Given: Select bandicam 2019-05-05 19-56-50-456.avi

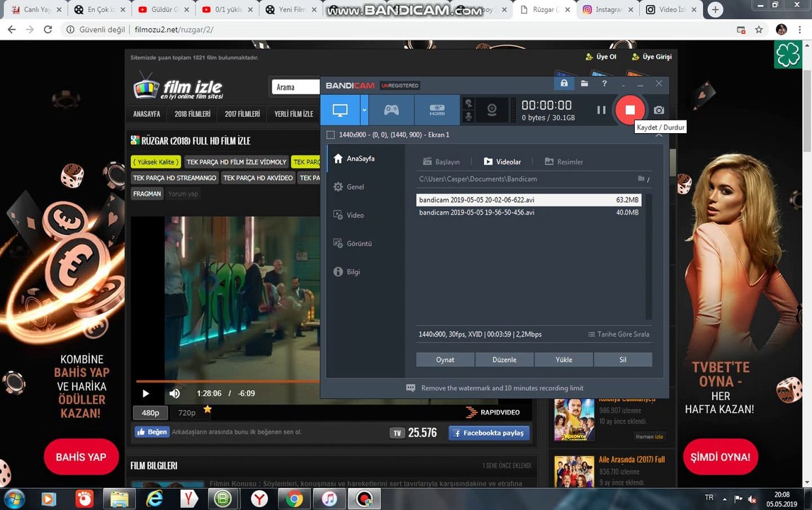Looking at the screenshot, I should (529, 212).
